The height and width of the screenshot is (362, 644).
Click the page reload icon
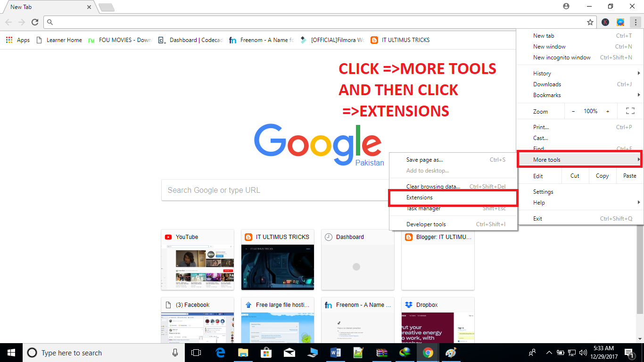(35, 22)
